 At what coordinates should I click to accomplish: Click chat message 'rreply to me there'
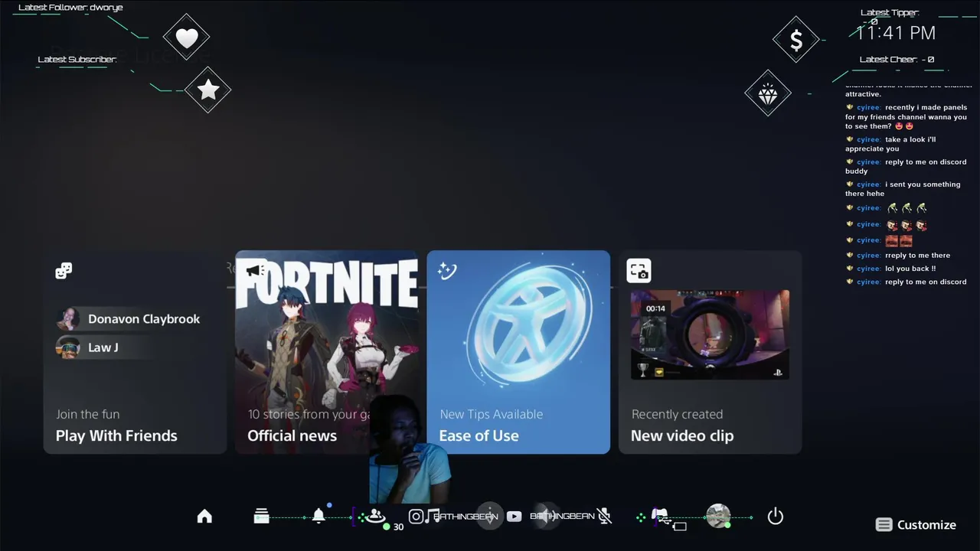(x=917, y=256)
